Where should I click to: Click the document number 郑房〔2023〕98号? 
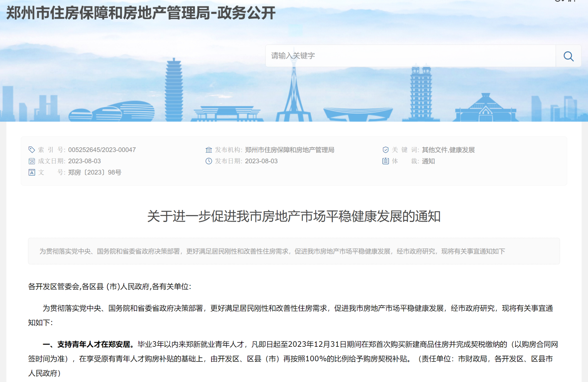[x=94, y=172]
